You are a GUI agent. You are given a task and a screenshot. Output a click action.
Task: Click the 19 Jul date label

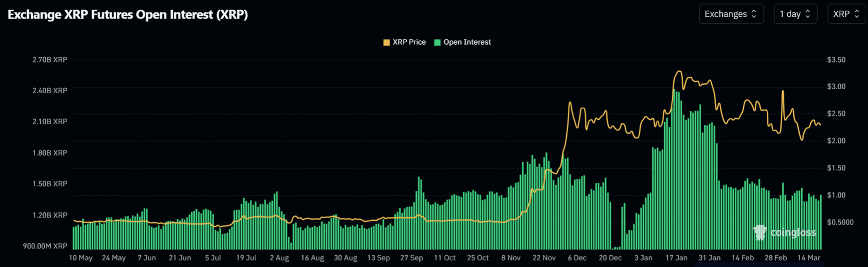(246, 257)
